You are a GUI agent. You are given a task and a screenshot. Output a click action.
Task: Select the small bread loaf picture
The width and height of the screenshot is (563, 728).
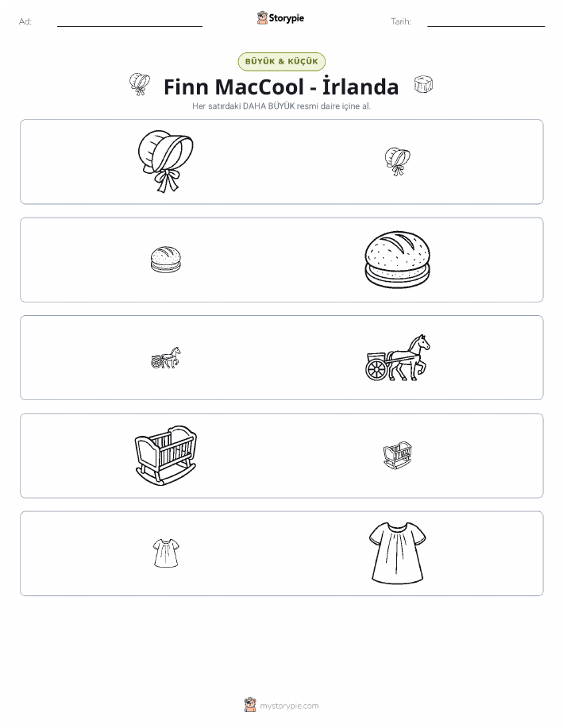(x=166, y=260)
